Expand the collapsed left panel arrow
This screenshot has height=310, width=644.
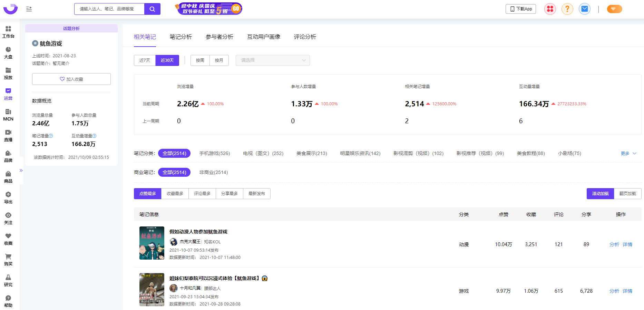(x=21, y=171)
